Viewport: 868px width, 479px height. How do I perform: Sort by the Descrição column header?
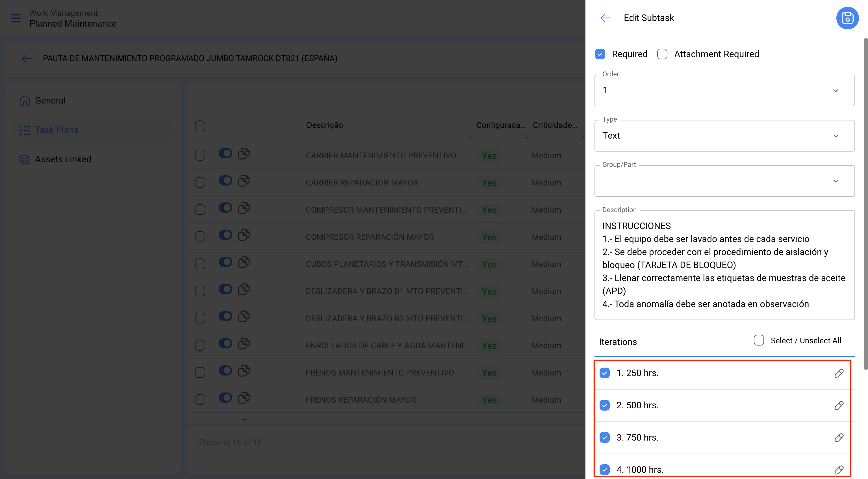(324, 125)
